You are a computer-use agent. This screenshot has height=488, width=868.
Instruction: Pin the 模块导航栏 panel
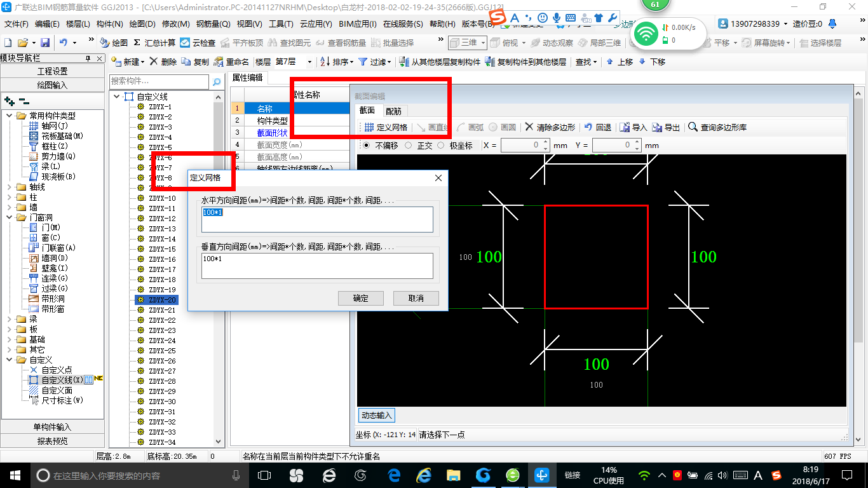[88, 58]
